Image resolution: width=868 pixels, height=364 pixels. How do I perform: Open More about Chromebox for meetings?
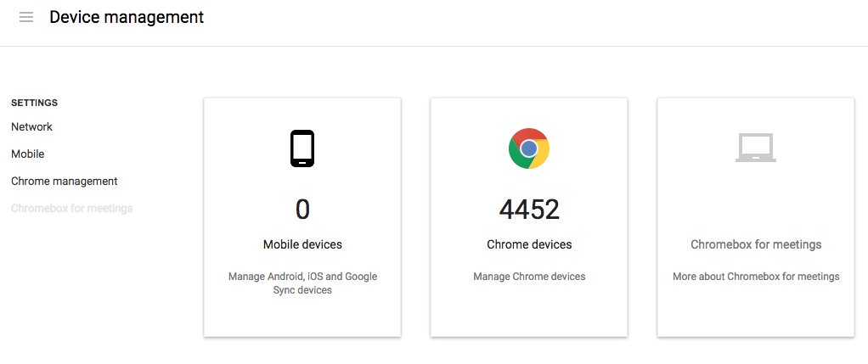click(756, 276)
